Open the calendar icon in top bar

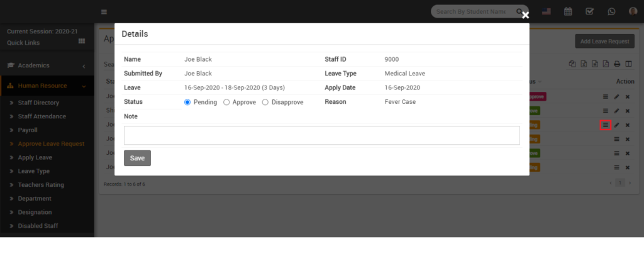(x=568, y=11)
